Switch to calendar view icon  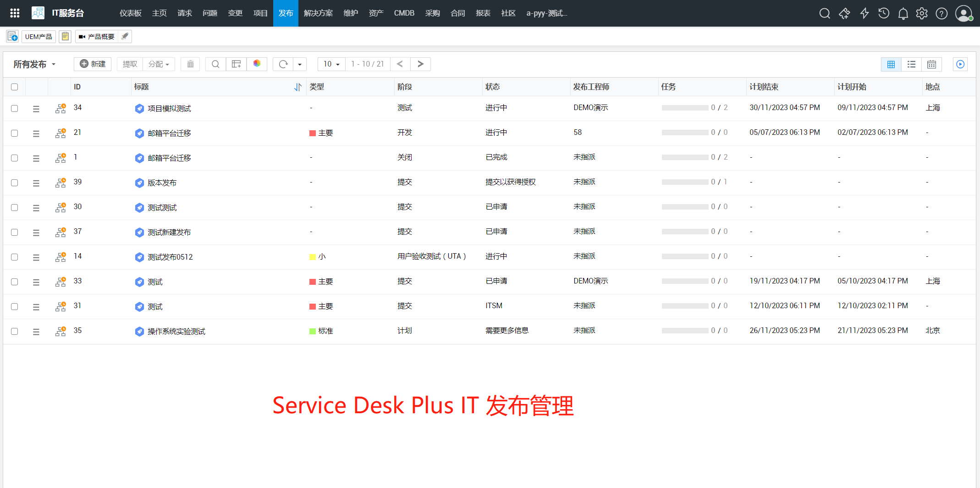[x=931, y=64]
